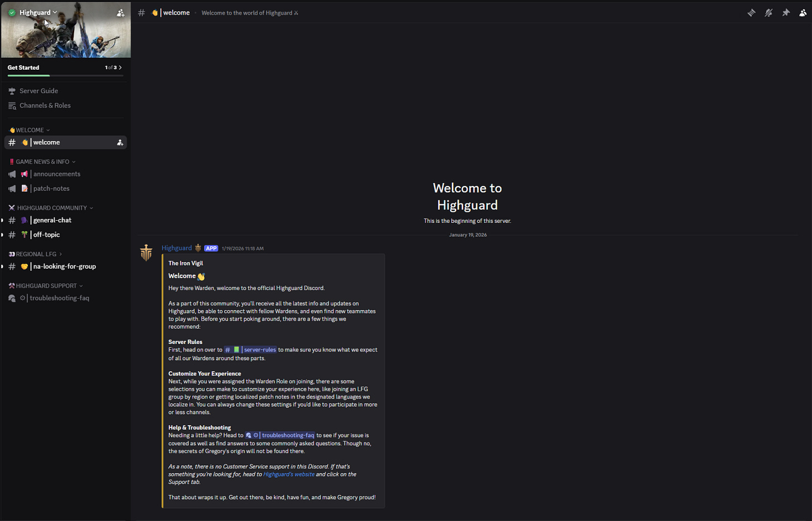Open server-rules channel mention link

pyautogui.click(x=250, y=350)
